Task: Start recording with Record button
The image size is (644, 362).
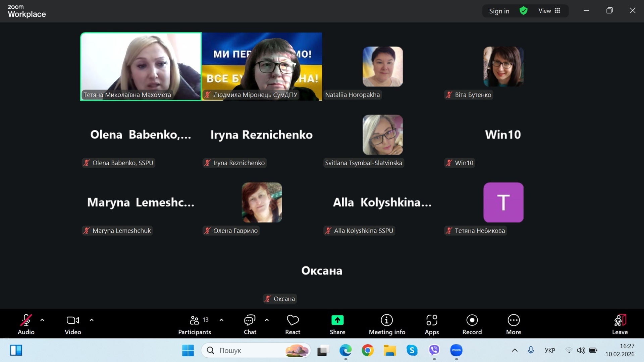Action: pos(472,324)
